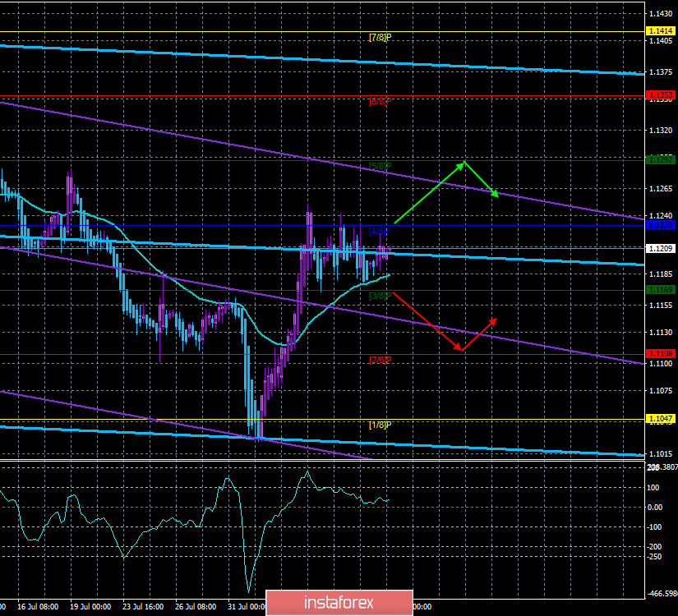Click the 1.1292 green price label
The height and width of the screenshot is (616, 678).
(x=660, y=160)
